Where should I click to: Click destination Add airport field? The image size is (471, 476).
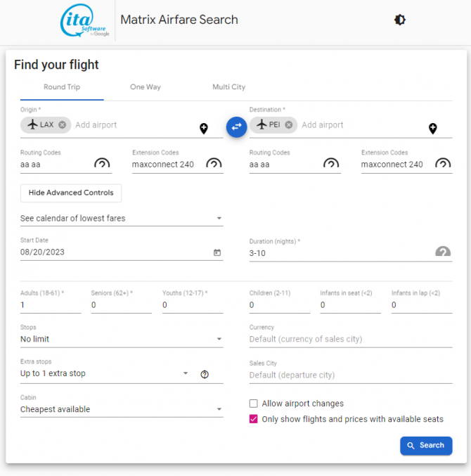point(363,125)
